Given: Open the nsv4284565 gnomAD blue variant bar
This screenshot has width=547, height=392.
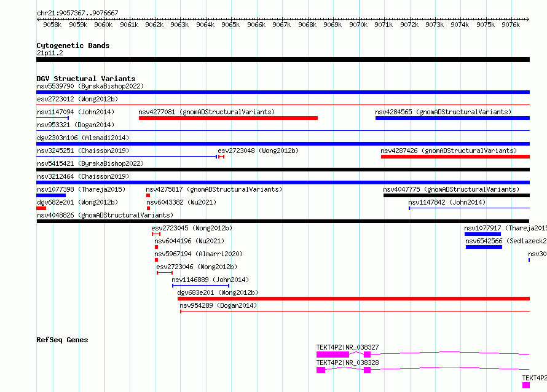Looking at the screenshot, I should pos(452,118).
